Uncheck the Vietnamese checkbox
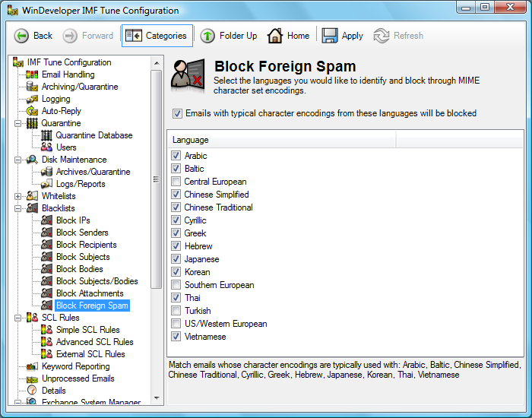The height and width of the screenshot is (418, 532). (176, 337)
